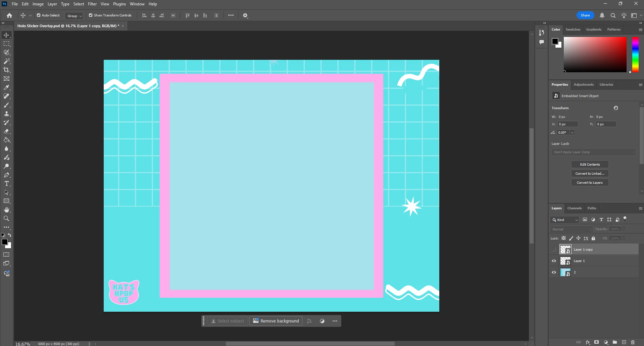Open the blend mode Normal dropdown
This screenshot has height=346, width=644.
point(572,229)
